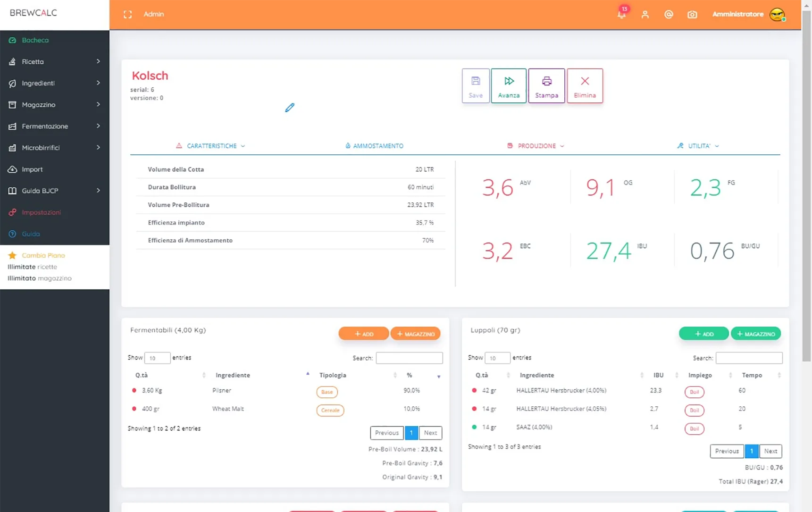Expand the Magazzino sidebar menu
The width and height of the screenshot is (812, 512).
55,104
